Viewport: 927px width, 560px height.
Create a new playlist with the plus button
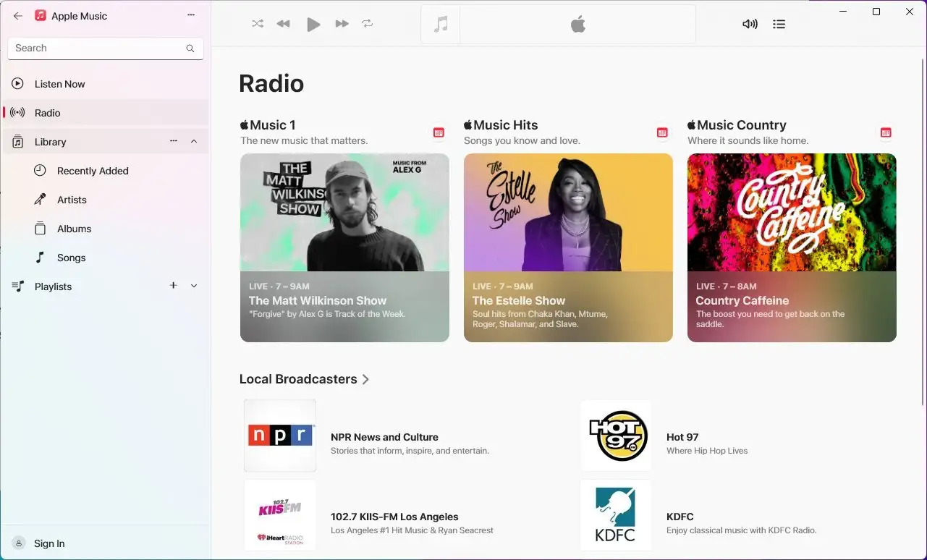(173, 286)
